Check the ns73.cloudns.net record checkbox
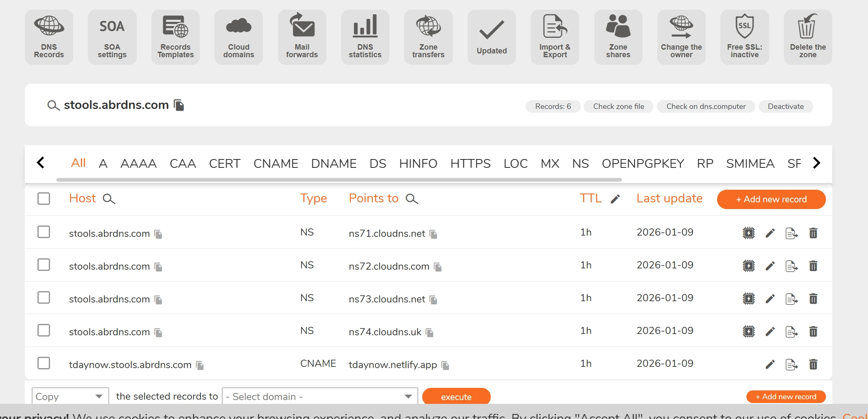868x419 pixels. point(44,297)
